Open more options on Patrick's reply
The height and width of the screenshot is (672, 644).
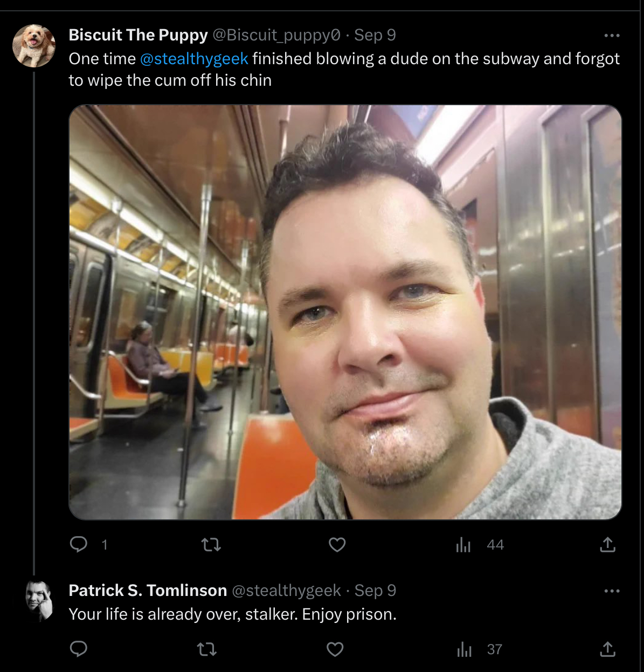pyautogui.click(x=612, y=591)
